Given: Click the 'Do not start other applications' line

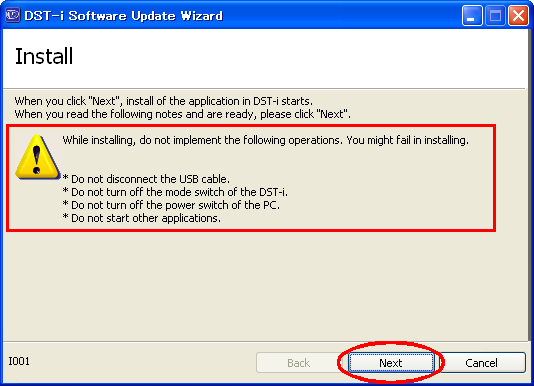Looking at the screenshot, I should (x=142, y=218).
